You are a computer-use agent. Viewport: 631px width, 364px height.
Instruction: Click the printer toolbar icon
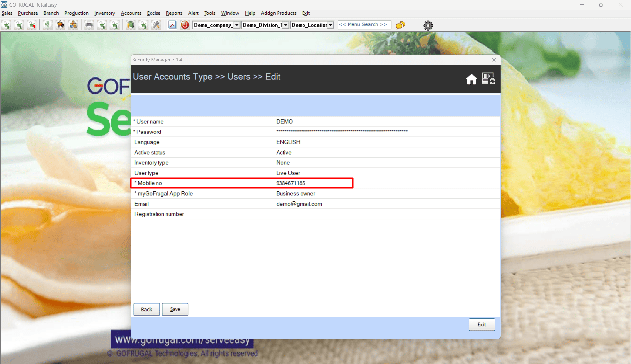pos(89,25)
